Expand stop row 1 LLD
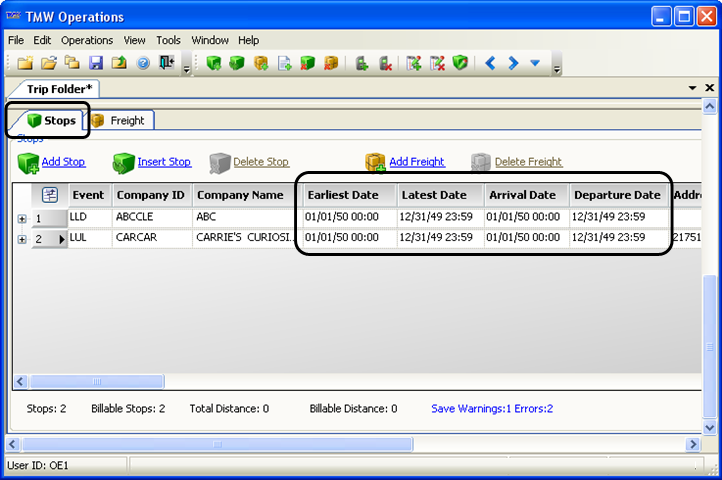Image resolution: width=722 pixels, height=480 pixels. pyautogui.click(x=22, y=218)
